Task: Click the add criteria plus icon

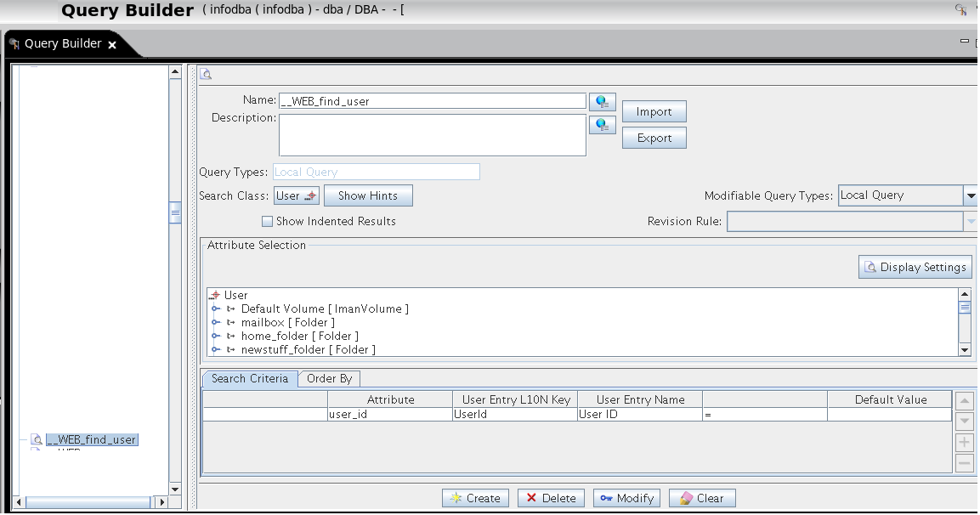Action: point(964,442)
